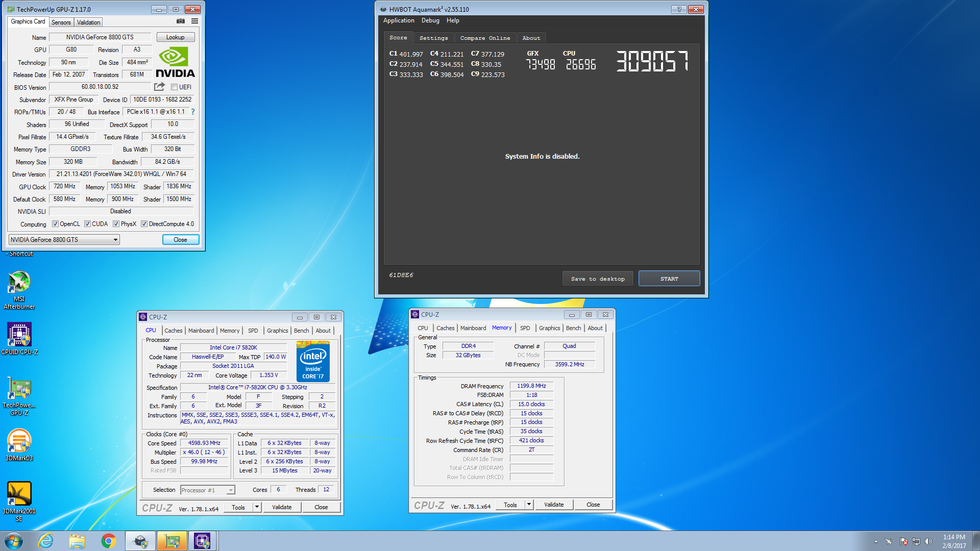Toggle the DirectCompute 4.0 checkbox

(144, 224)
